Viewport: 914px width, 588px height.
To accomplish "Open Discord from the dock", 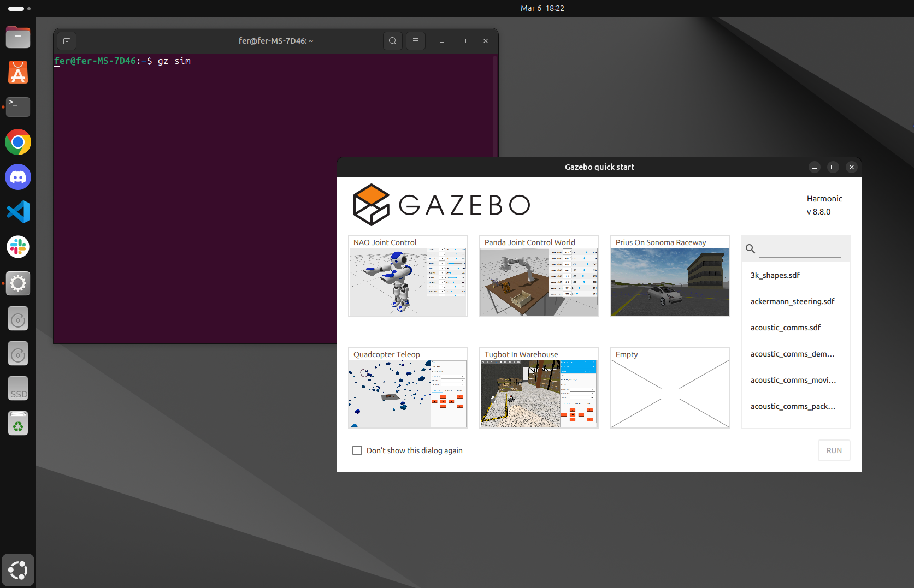I will (18, 177).
